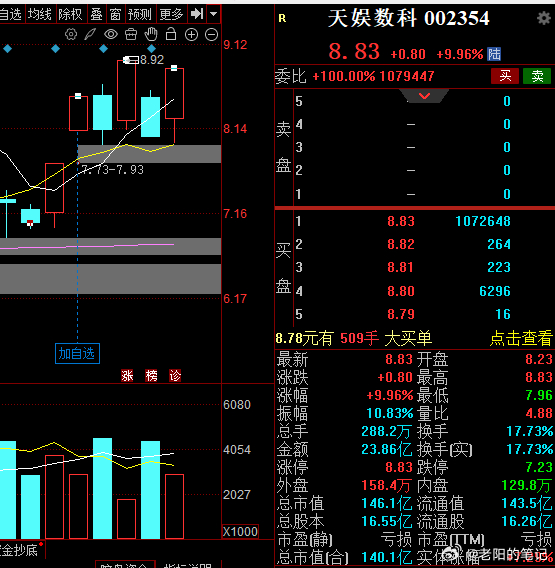Click the red 买 buy button

(505, 76)
